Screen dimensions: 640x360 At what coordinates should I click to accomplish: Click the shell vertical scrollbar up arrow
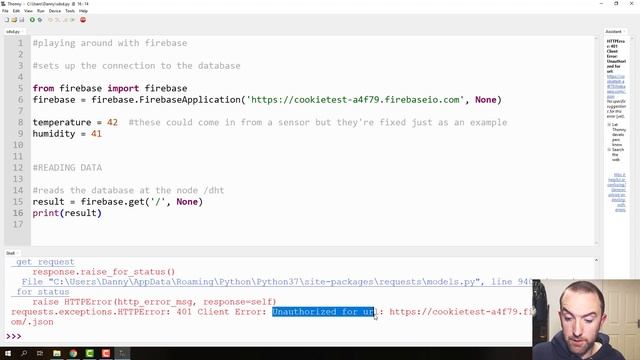pos(596,260)
